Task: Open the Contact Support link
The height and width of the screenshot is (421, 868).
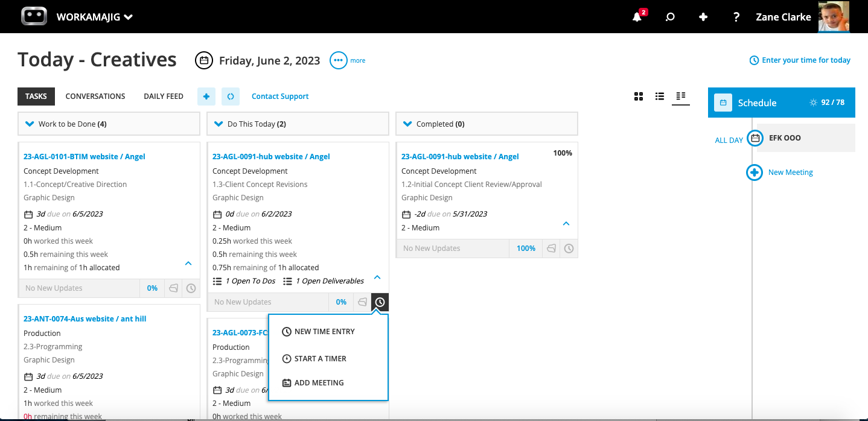Action: click(x=280, y=97)
